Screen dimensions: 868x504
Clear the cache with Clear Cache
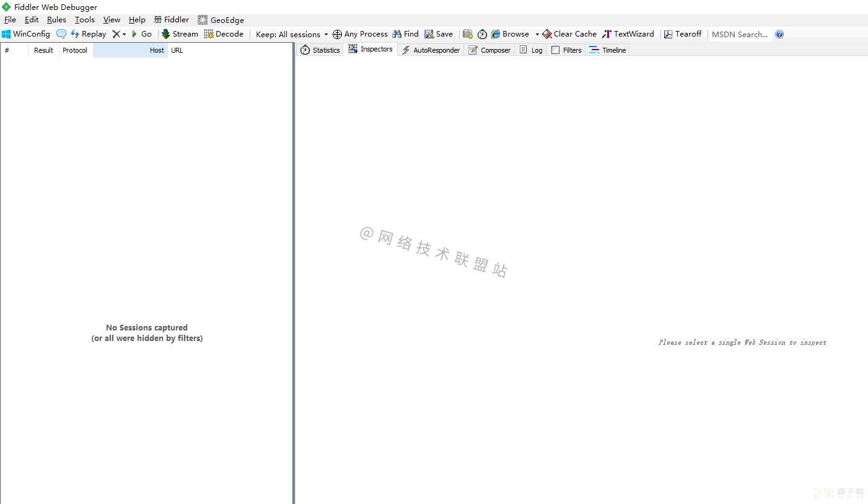pyautogui.click(x=569, y=34)
